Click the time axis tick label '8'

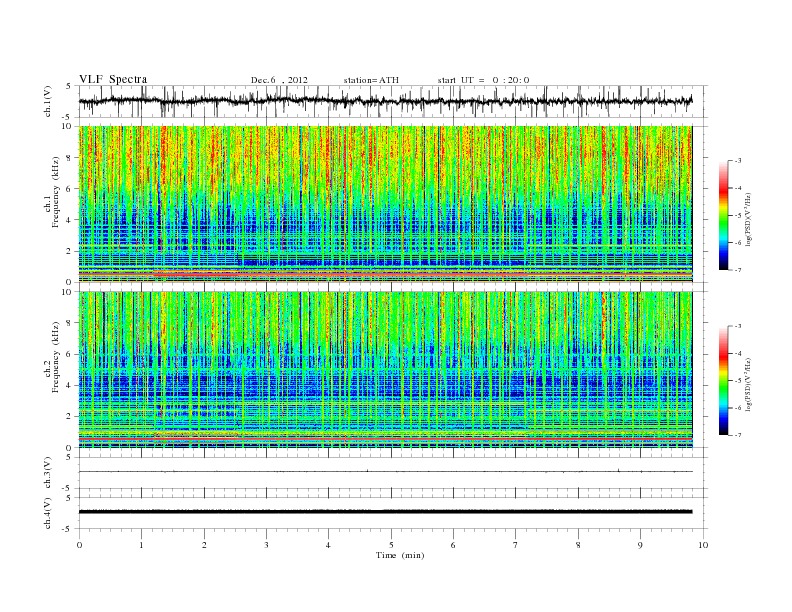coord(578,545)
